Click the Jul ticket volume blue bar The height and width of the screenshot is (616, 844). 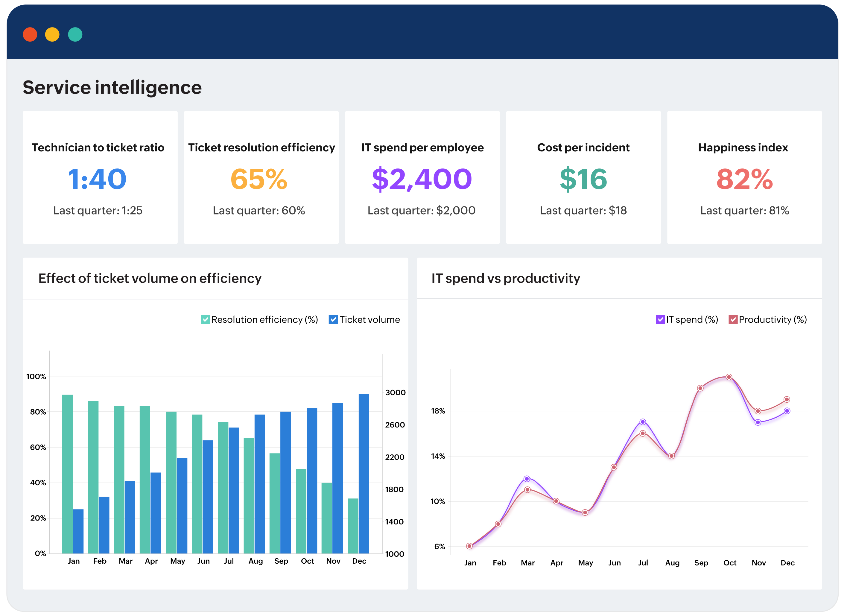(234, 490)
